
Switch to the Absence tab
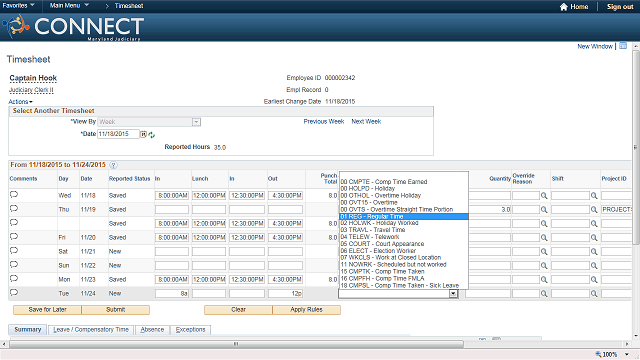152,329
